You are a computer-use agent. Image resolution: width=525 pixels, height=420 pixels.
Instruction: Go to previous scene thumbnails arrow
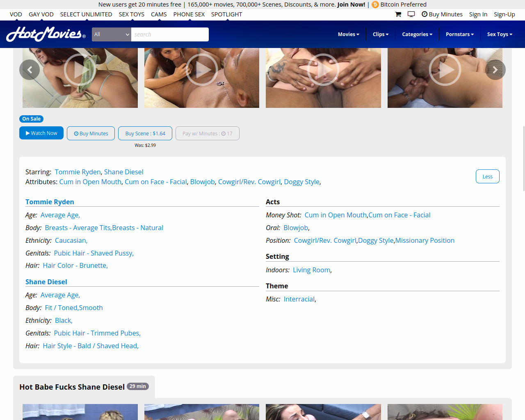(x=30, y=70)
